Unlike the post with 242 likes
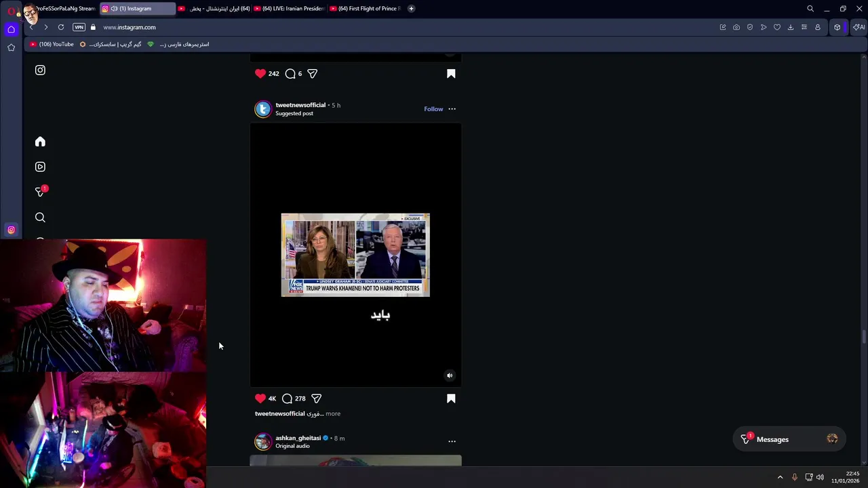 (260, 73)
